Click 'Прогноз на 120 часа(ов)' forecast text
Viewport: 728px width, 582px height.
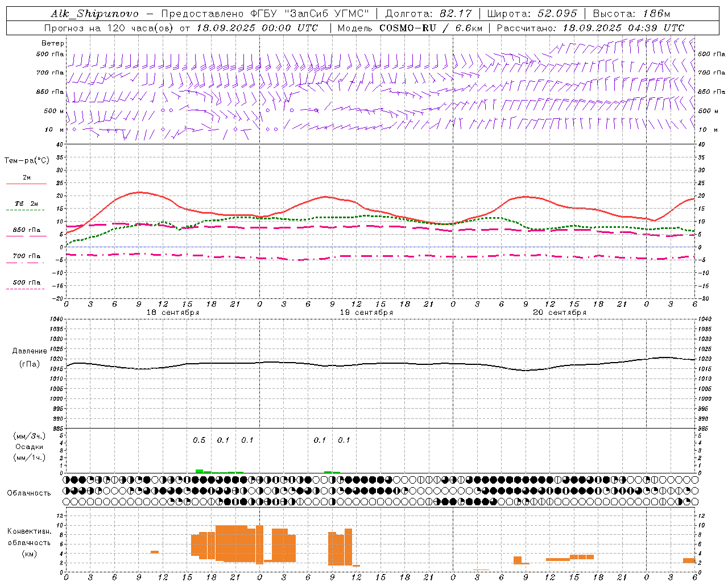tap(109, 28)
